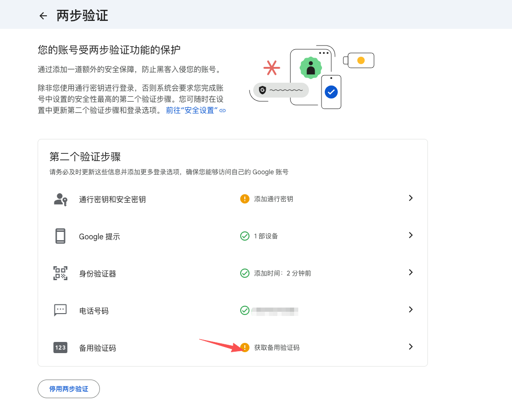Click the passkey person-key icon

60,199
